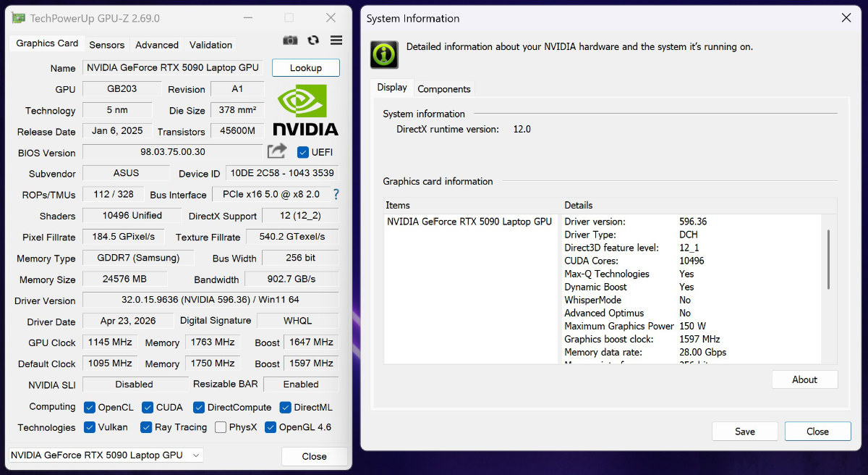Click Close button in System Information
Image resolution: width=868 pixels, height=475 pixels.
tap(818, 431)
